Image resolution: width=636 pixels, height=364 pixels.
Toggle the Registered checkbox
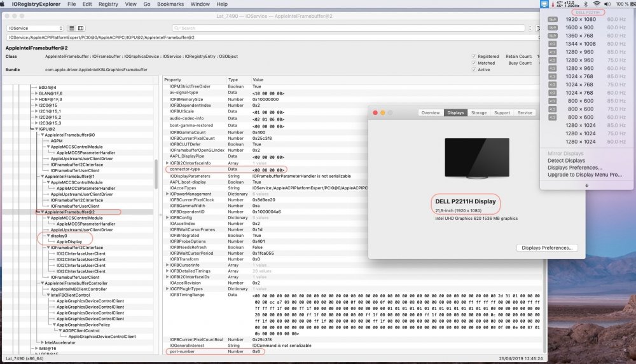(x=474, y=56)
